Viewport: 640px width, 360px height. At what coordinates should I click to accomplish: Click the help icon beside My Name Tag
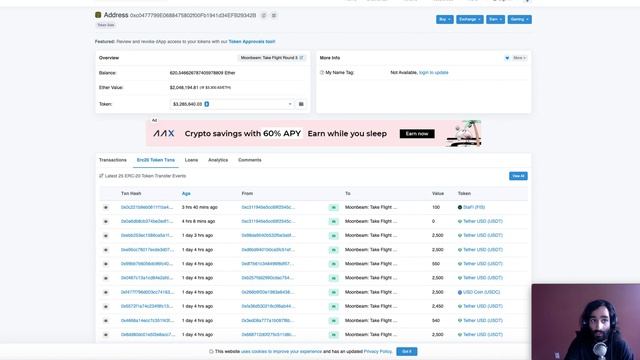click(x=322, y=73)
